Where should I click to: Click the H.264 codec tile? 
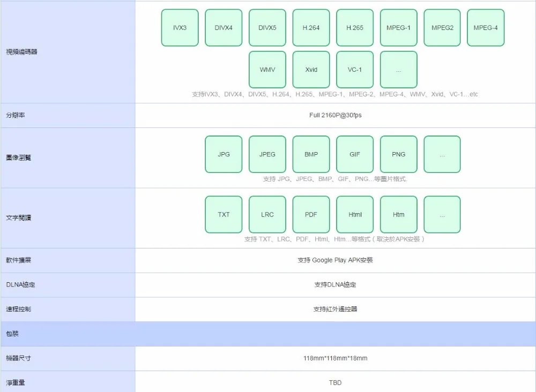click(311, 28)
